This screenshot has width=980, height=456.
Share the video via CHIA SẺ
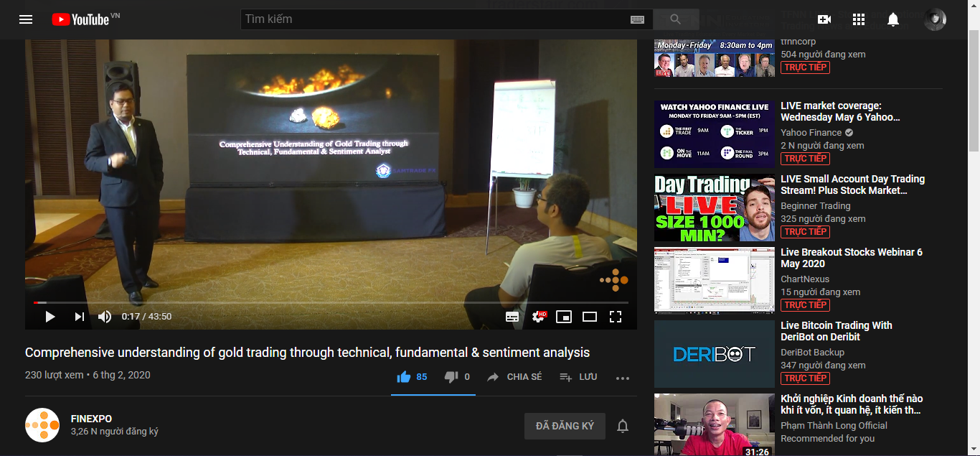coord(514,377)
